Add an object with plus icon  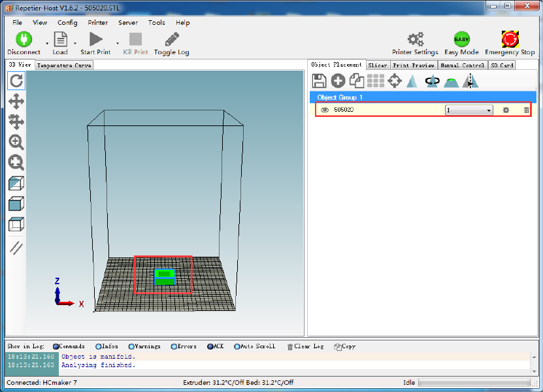point(338,81)
